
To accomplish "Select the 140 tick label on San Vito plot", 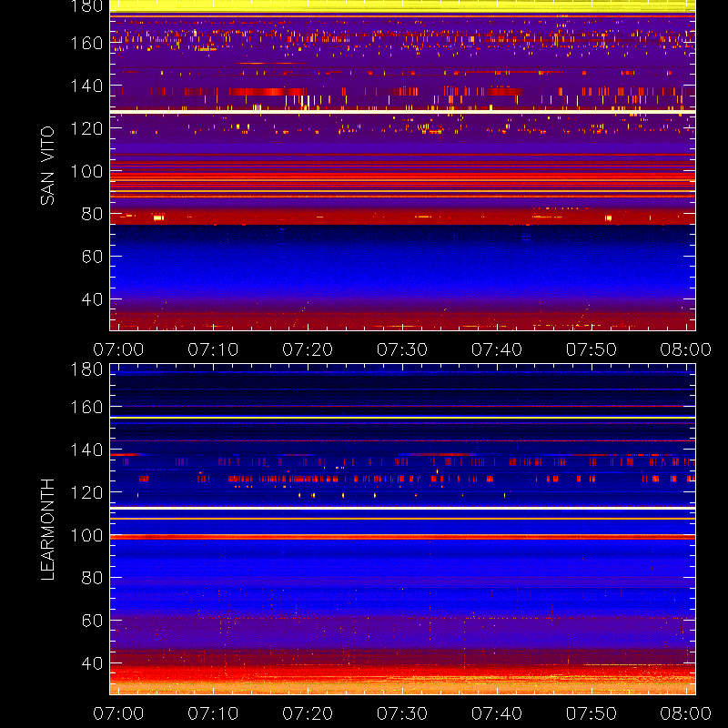I will (x=86, y=86).
